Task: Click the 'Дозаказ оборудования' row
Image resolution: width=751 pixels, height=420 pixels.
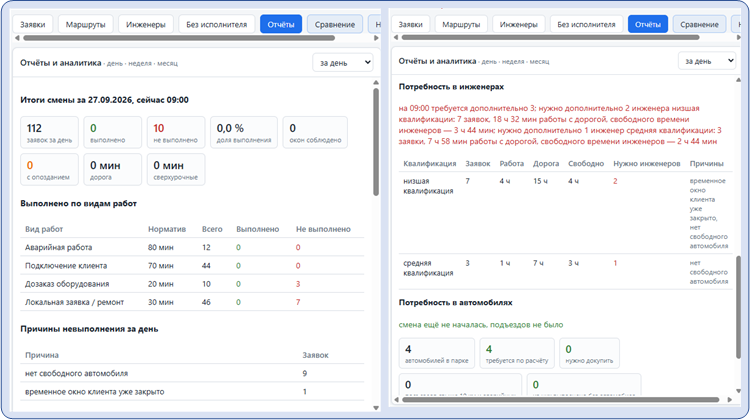Action: point(192,284)
